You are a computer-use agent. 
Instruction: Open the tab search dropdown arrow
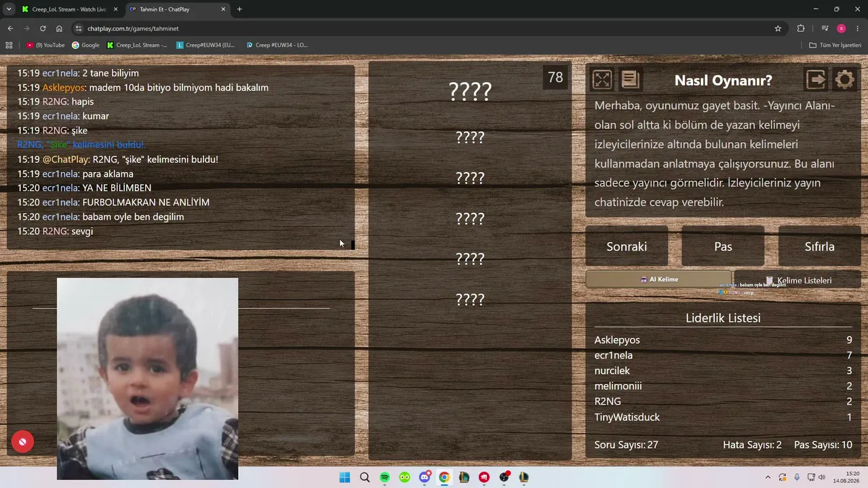(9, 9)
